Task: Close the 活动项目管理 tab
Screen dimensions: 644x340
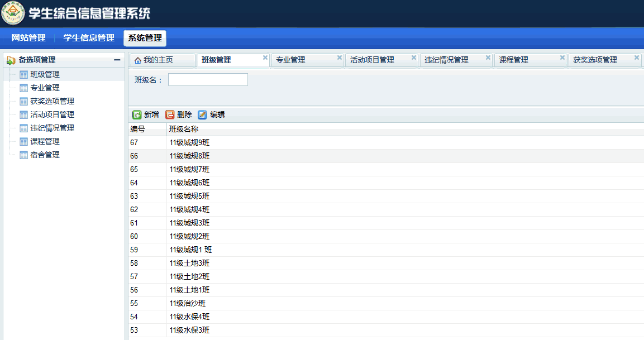Action: 414,58
